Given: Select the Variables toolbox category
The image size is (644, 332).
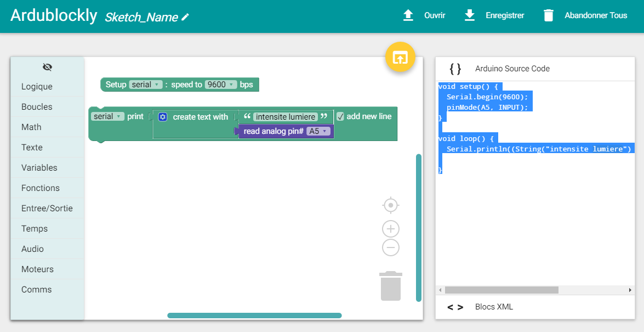Looking at the screenshot, I should tap(39, 168).
